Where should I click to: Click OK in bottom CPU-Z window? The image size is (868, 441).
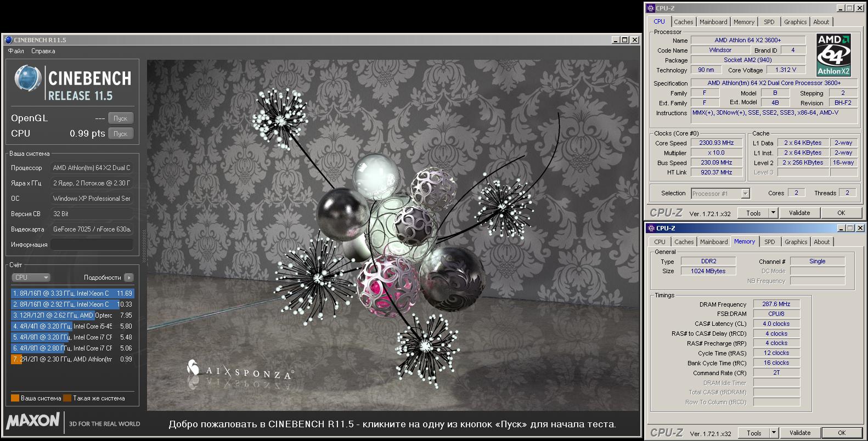tap(842, 433)
